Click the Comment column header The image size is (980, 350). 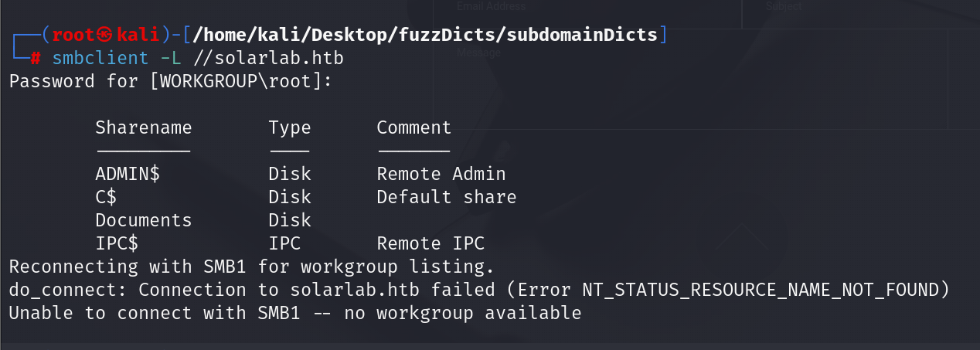(414, 128)
